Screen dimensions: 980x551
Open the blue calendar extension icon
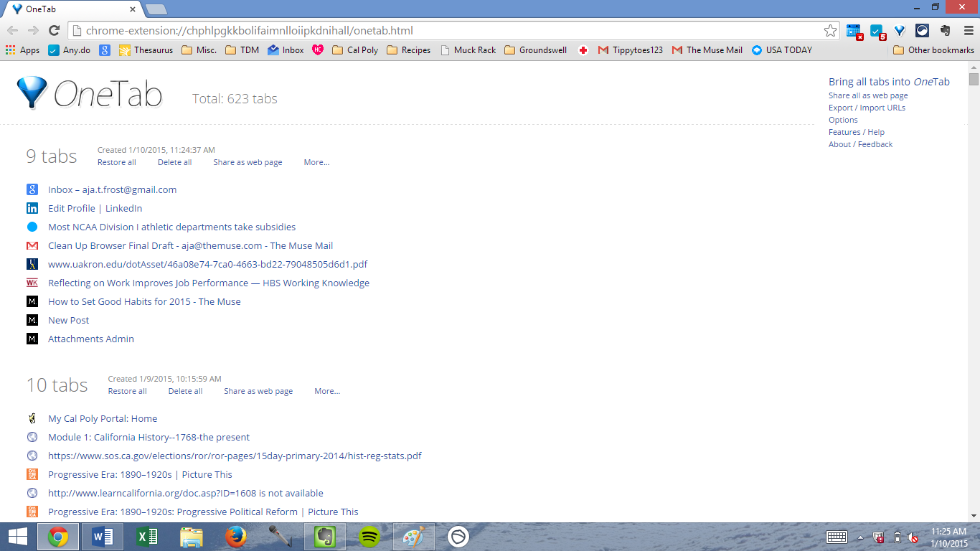tap(854, 31)
